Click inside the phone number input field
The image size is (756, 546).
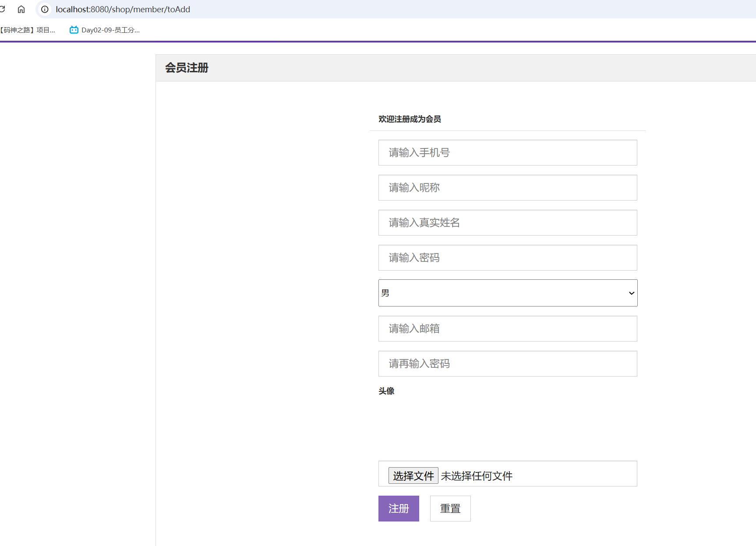click(x=507, y=152)
